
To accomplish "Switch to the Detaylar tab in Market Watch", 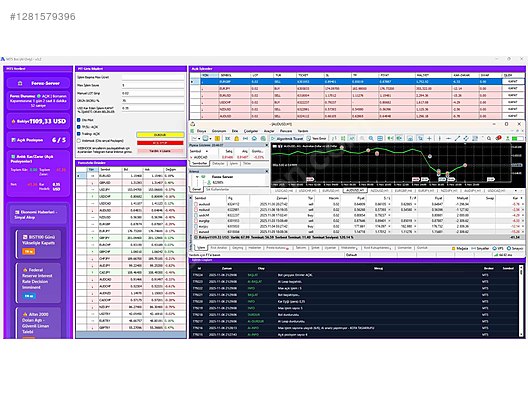I will [218, 163].
